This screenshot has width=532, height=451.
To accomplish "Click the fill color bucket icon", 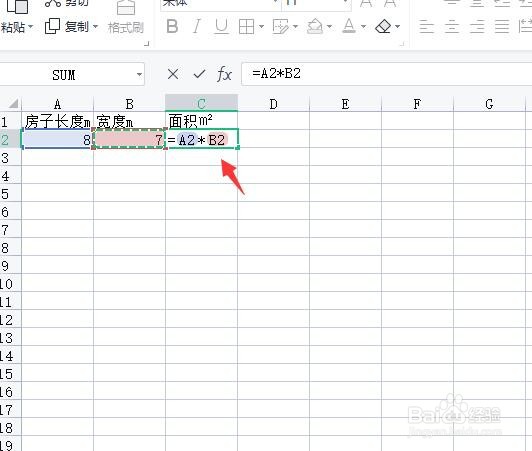I will coord(315,26).
